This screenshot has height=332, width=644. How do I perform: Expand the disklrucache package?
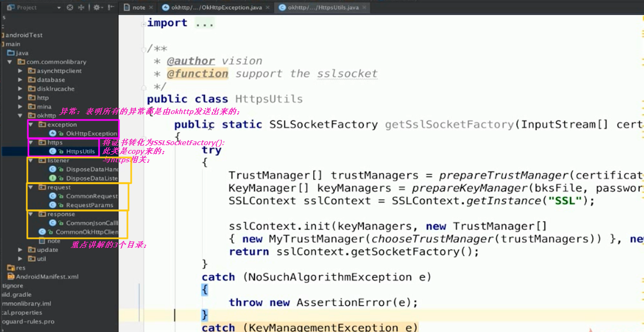coord(20,89)
